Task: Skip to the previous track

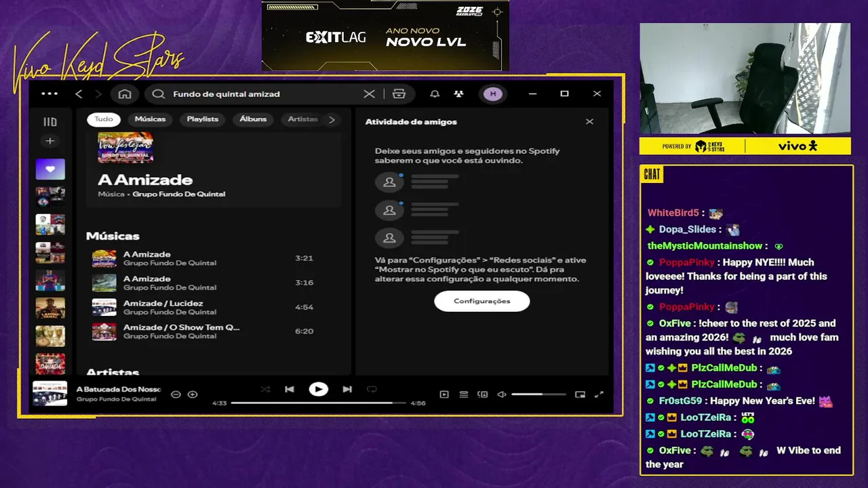Action: click(x=290, y=389)
